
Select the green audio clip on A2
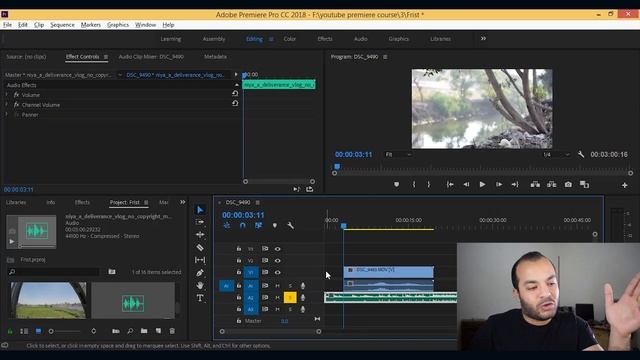coord(391,298)
